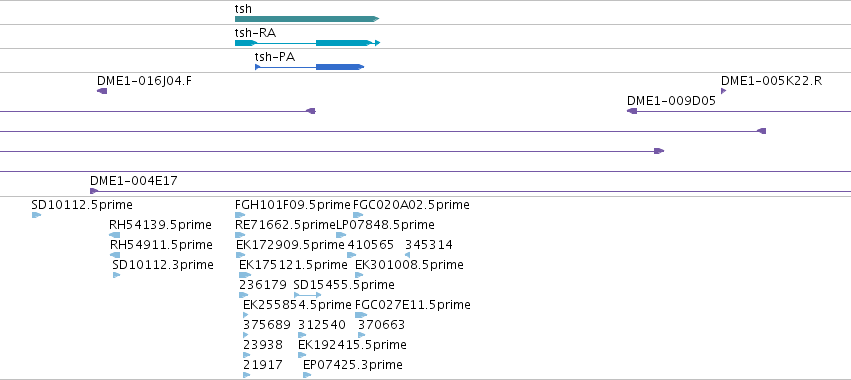Screen dimensions: 851x380
Task: Select the dark blue tsh-PA exon block
Action: [340, 67]
